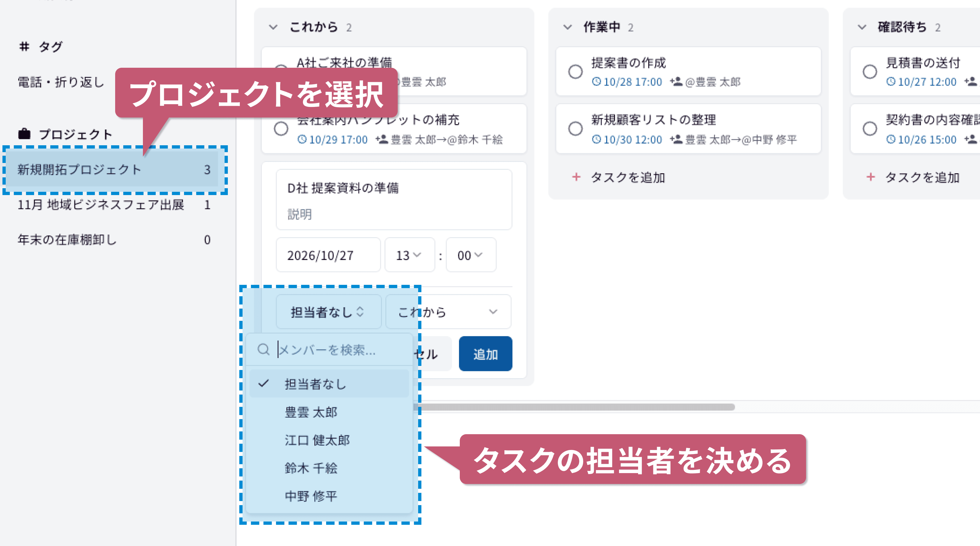The width and height of the screenshot is (980, 546).
Task: Click assignee text 豊雲 太郎→@中野 修平
Action: (741, 140)
